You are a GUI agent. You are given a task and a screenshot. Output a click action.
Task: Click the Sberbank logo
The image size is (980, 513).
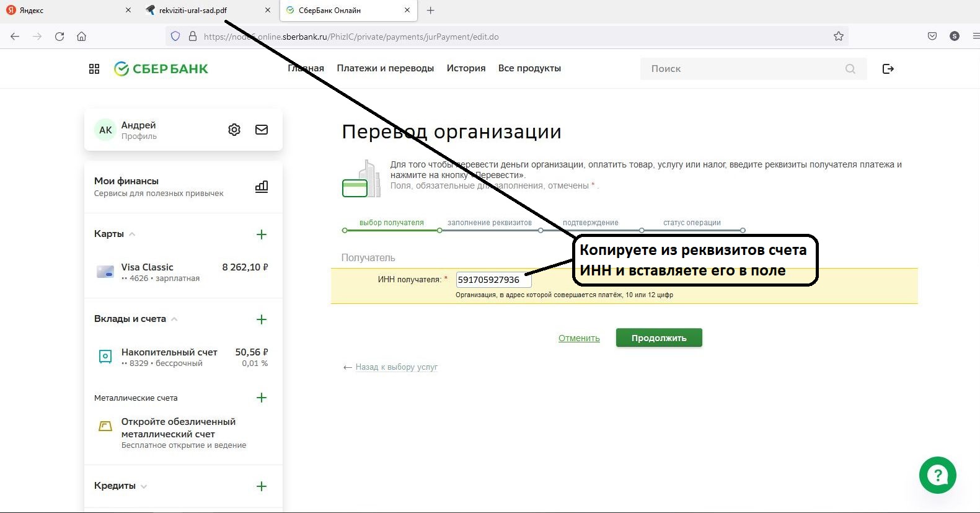tap(161, 69)
